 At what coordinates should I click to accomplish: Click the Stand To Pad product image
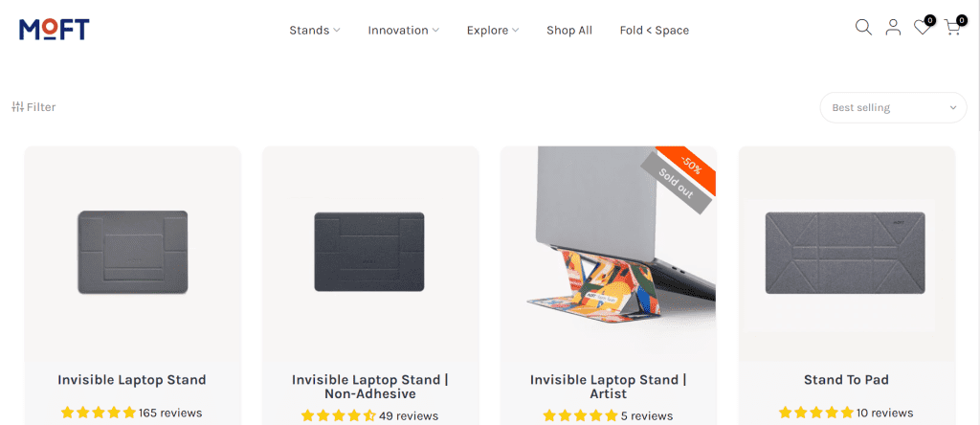pos(846,253)
